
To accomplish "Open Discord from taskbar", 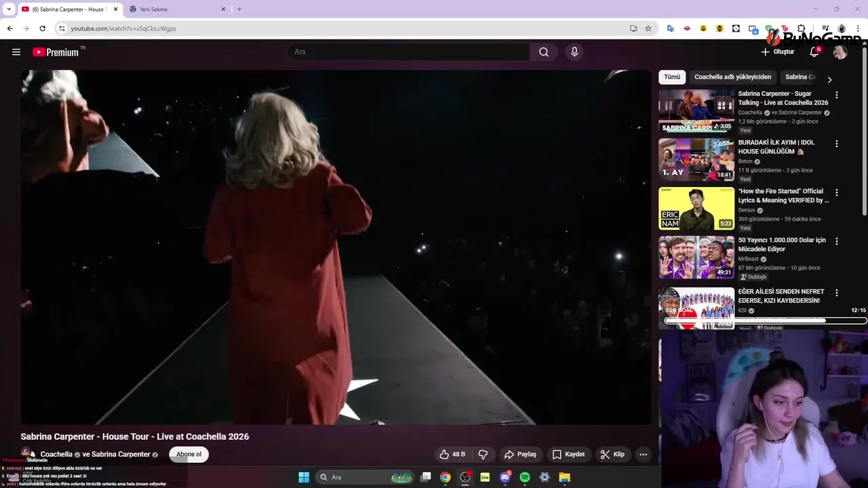I will (505, 477).
